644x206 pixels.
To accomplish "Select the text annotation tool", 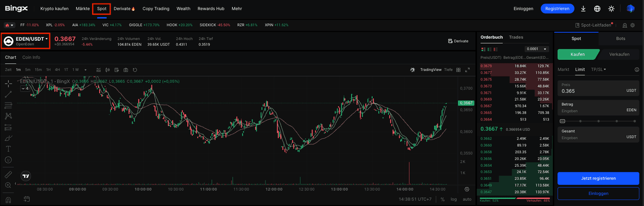I will (9, 149).
